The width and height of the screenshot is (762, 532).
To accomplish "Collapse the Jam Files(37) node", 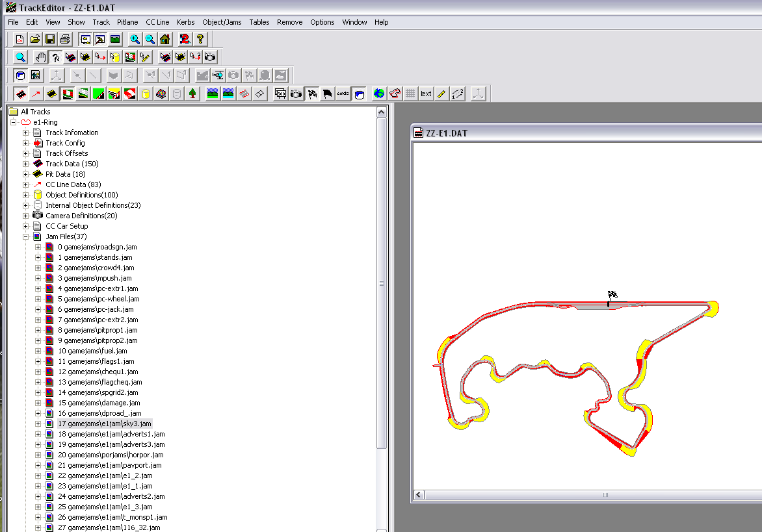I will click(x=26, y=236).
